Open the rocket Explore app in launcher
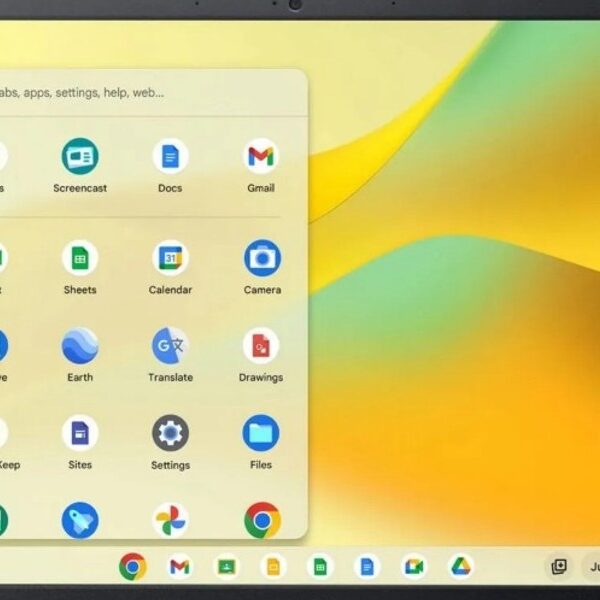The image size is (600, 600). tap(80, 520)
